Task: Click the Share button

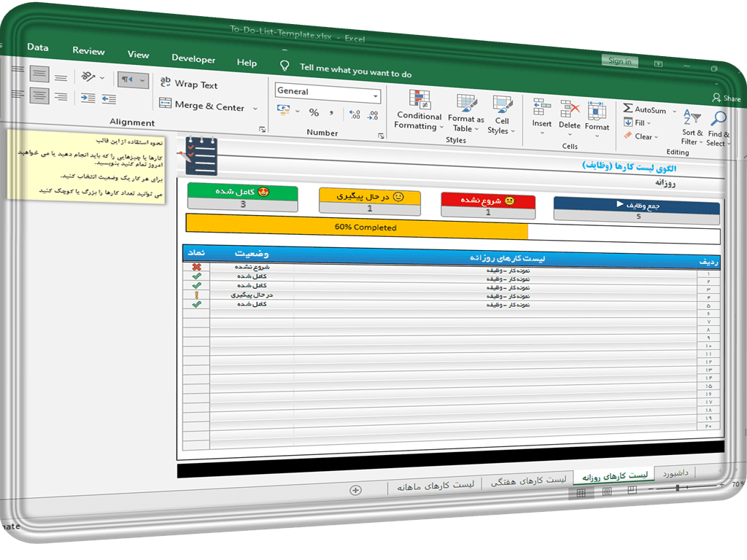Action: 727,98
